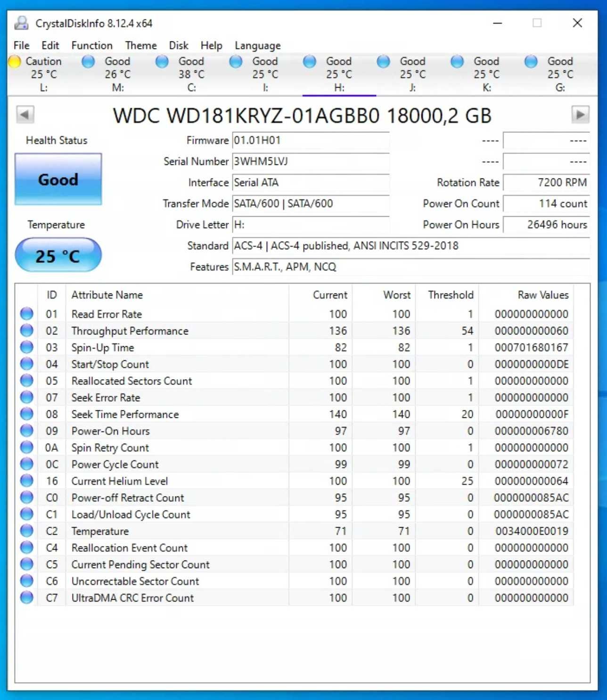Screen dimensions: 607x700
Task: Select the Power-off Retract Count attribute name
Action: point(128,498)
